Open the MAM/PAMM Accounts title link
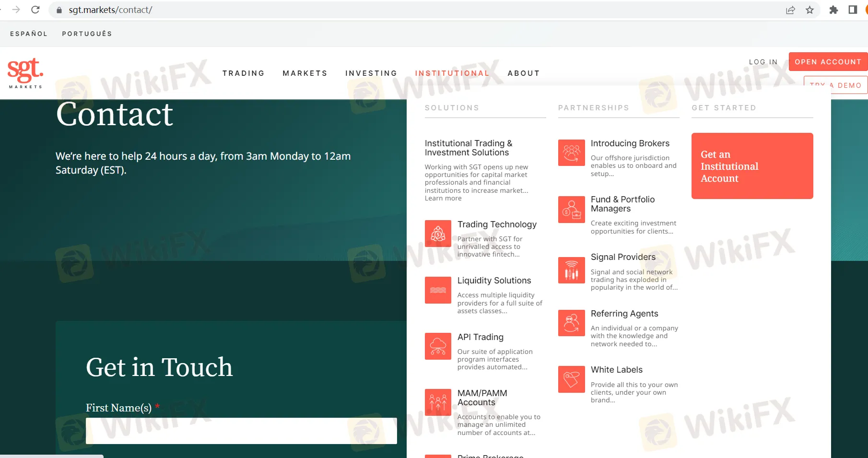 click(x=482, y=398)
